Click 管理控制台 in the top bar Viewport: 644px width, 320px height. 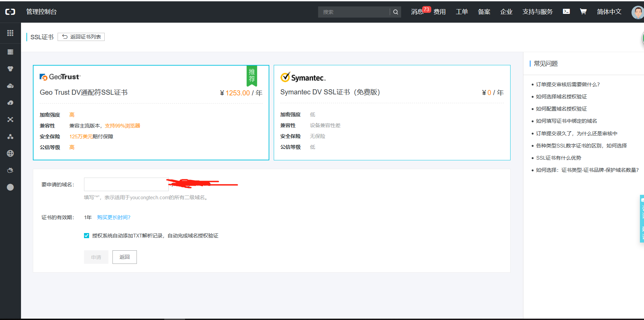41,12
